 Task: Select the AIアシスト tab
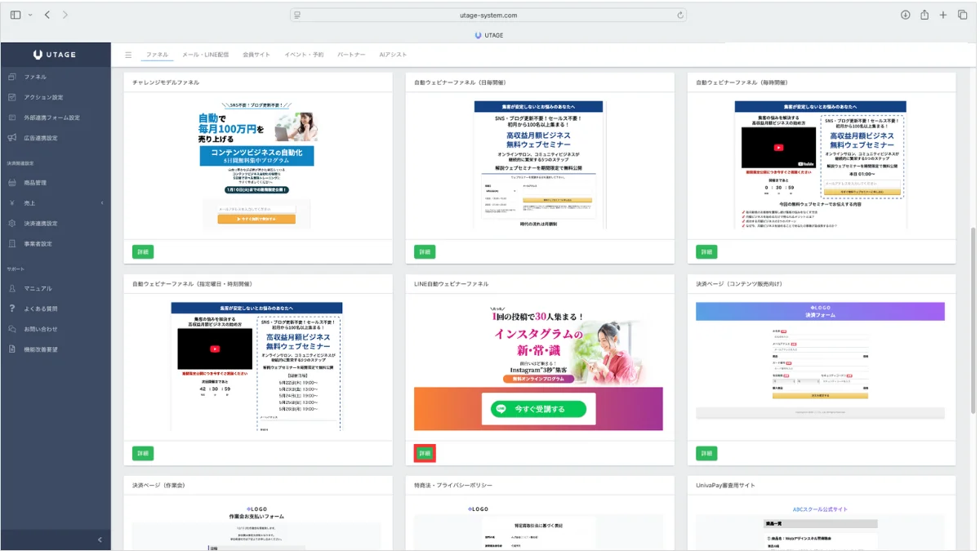click(x=393, y=55)
